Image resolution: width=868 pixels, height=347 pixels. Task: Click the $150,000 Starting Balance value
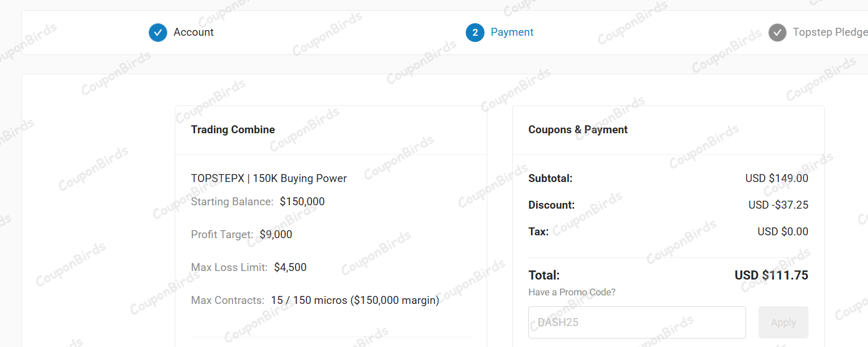pyautogui.click(x=302, y=202)
